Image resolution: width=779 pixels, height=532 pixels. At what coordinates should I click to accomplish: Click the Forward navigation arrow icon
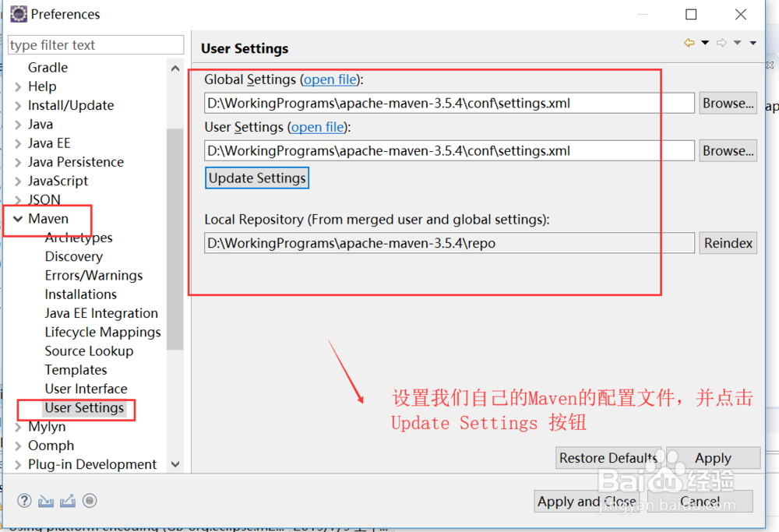721,43
